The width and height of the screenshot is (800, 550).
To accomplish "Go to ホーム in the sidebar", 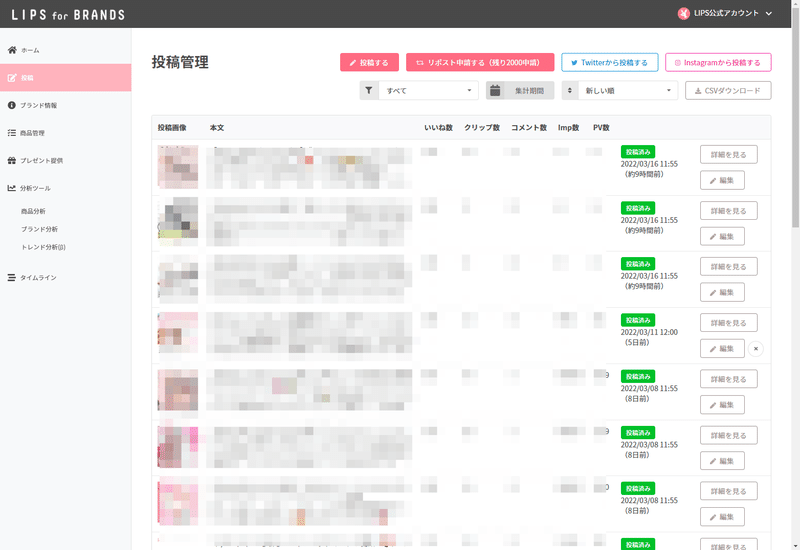I will pos(65,50).
